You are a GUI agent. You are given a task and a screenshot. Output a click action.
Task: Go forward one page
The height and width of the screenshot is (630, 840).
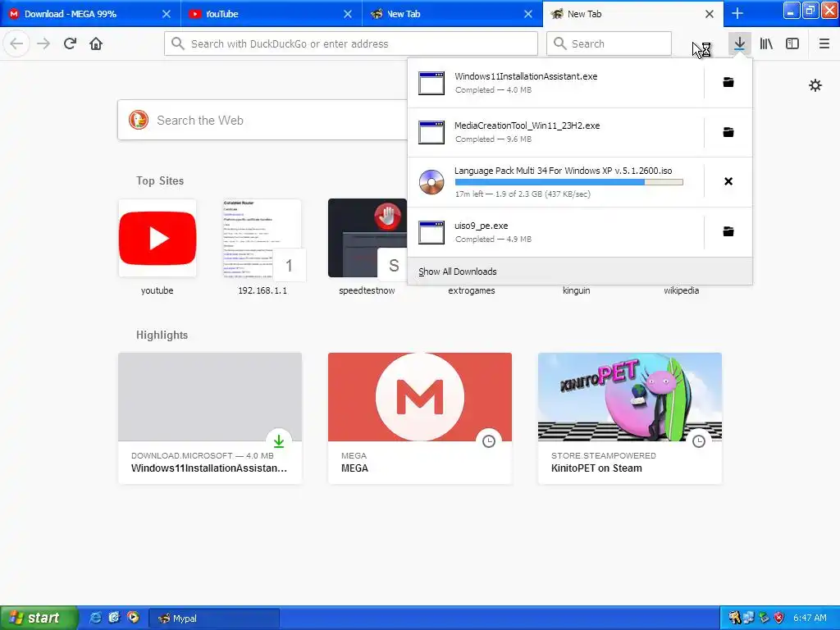click(x=43, y=43)
